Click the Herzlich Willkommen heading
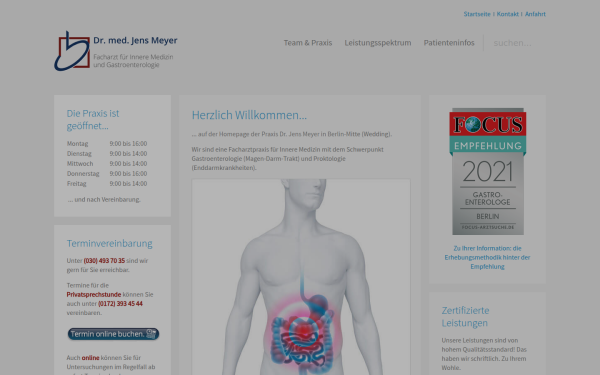Viewport: 600px width, 375px height. (x=249, y=115)
